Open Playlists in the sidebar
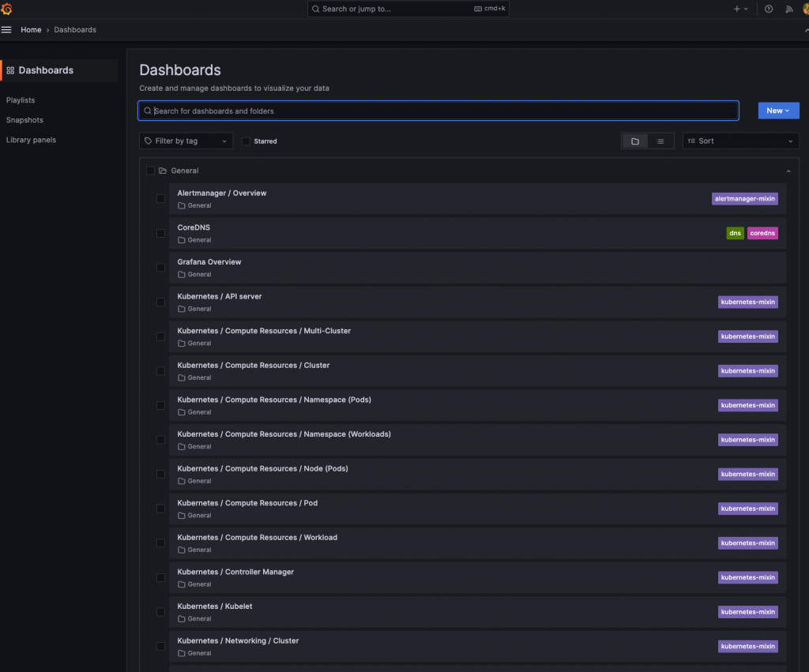 (21, 100)
